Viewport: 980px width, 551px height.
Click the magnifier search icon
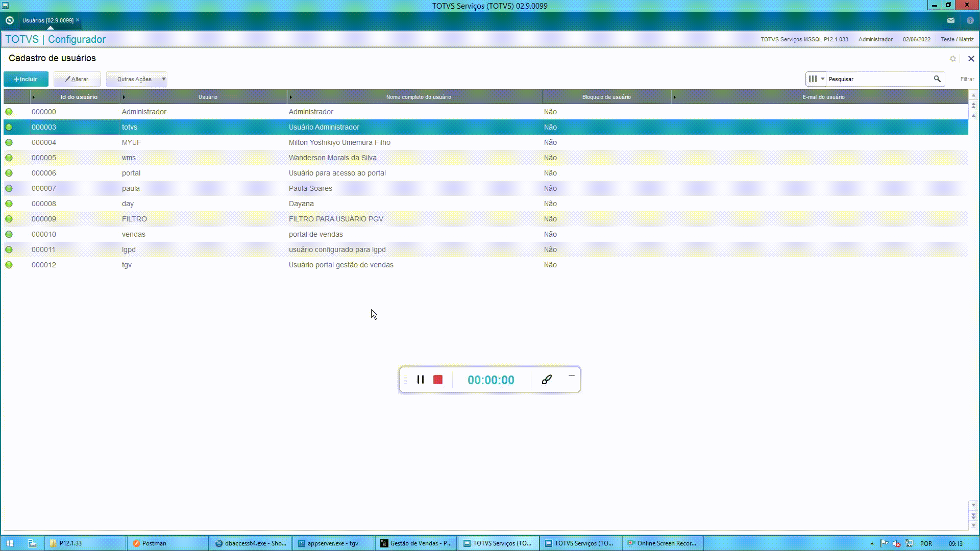click(937, 79)
